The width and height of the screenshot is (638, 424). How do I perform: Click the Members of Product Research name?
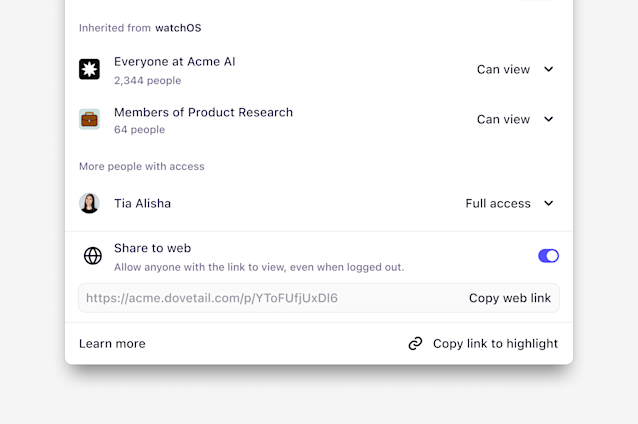[203, 112]
